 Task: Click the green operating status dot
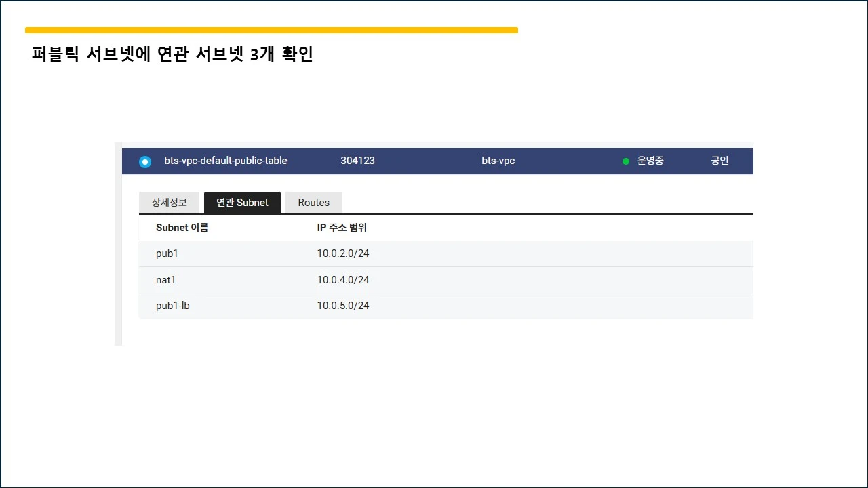click(x=626, y=161)
